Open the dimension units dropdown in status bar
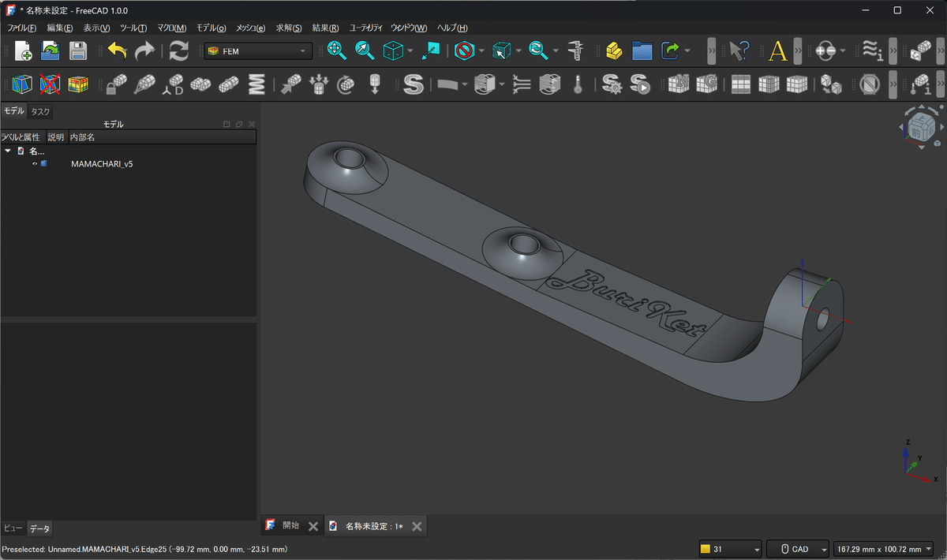Screen dimensions: 947x560 (884, 549)
